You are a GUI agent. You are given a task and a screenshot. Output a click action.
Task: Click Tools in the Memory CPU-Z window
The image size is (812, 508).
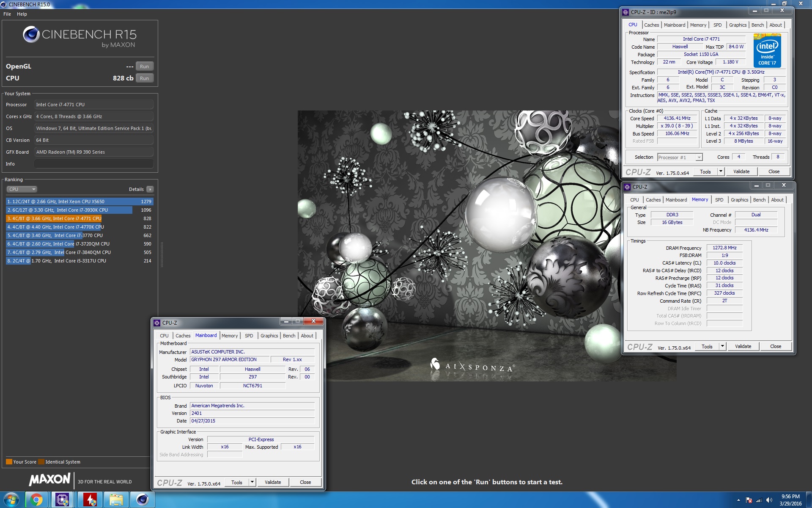click(x=707, y=346)
